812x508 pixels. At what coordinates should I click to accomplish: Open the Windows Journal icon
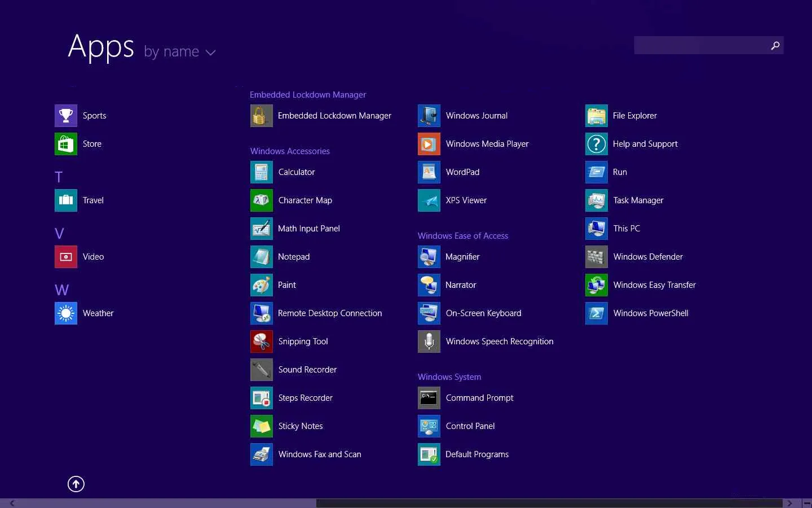429,116
